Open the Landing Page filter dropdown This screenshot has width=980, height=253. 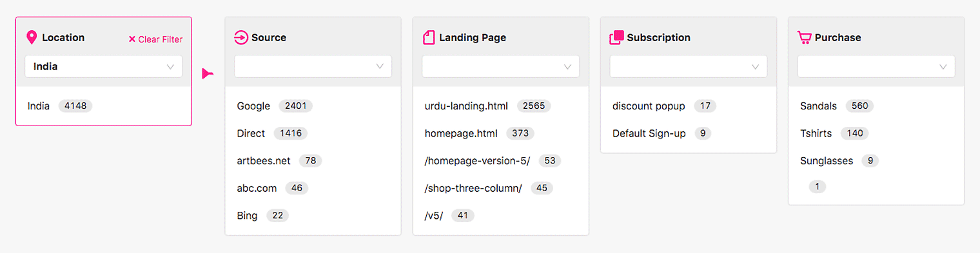(x=501, y=66)
